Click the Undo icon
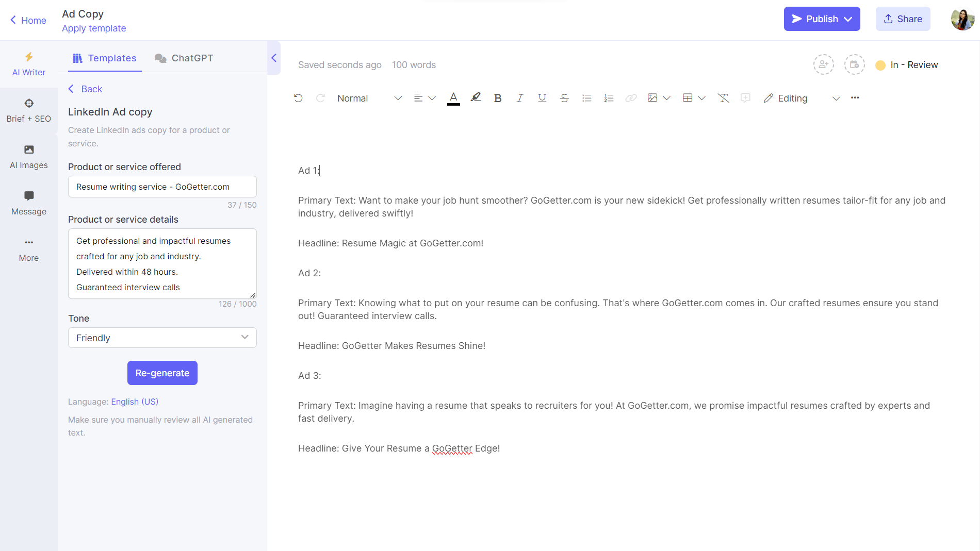 (x=298, y=98)
